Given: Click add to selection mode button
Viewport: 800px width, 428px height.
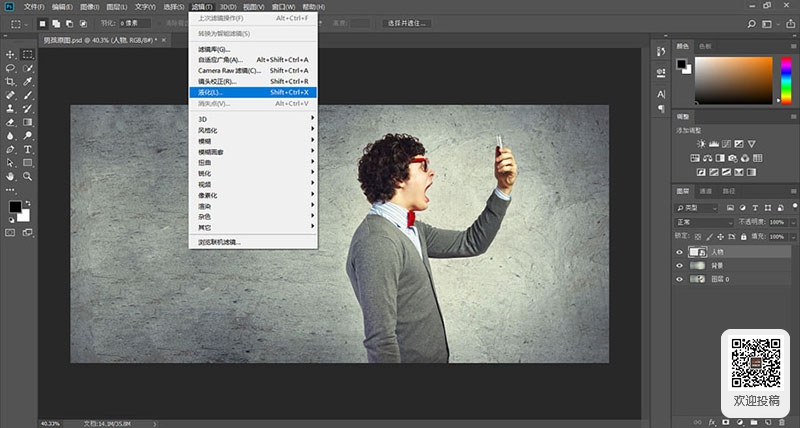Looking at the screenshot, I should tap(56, 24).
